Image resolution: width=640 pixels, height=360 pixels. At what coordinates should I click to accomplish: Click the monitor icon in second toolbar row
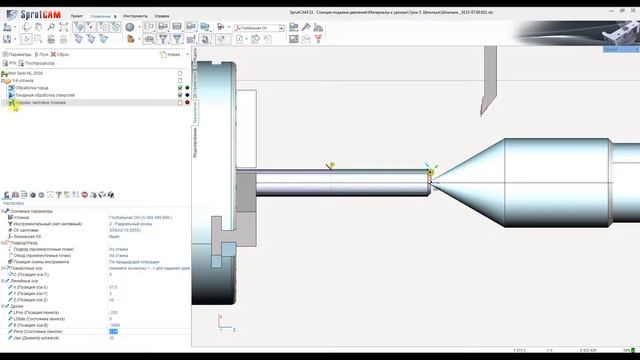point(293,39)
